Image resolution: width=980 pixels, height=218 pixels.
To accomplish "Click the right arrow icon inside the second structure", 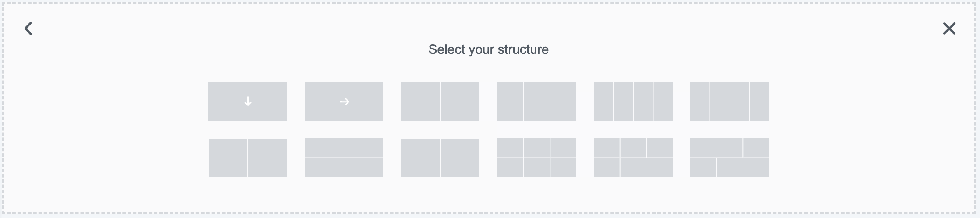I will coord(344,102).
